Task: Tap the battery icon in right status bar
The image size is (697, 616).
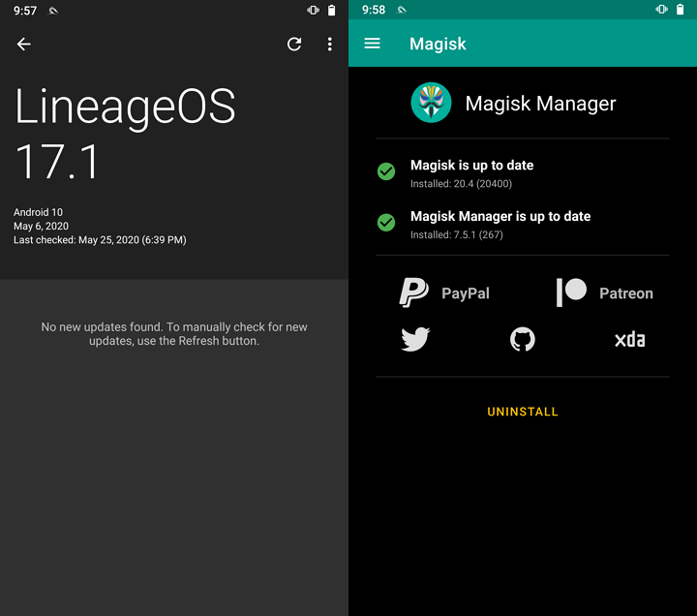Action: tap(681, 10)
